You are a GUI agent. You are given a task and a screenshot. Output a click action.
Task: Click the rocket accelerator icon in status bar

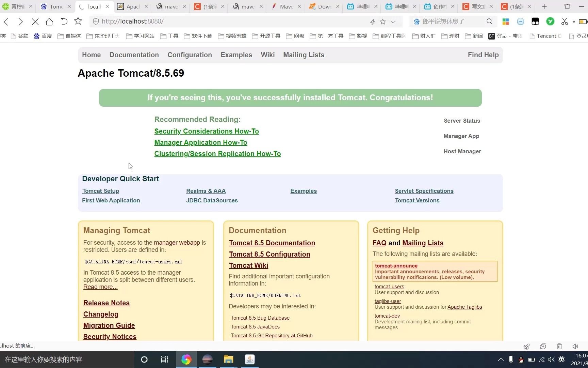[526, 347]
